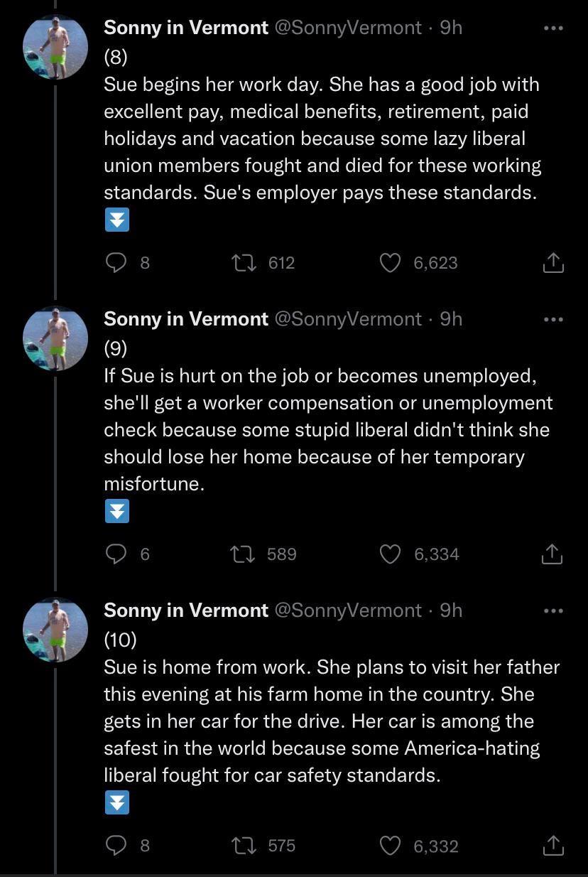Like tweet (10) with 6,332 likes
Screen dimensions: 588x877
click(x=390, y=845)
